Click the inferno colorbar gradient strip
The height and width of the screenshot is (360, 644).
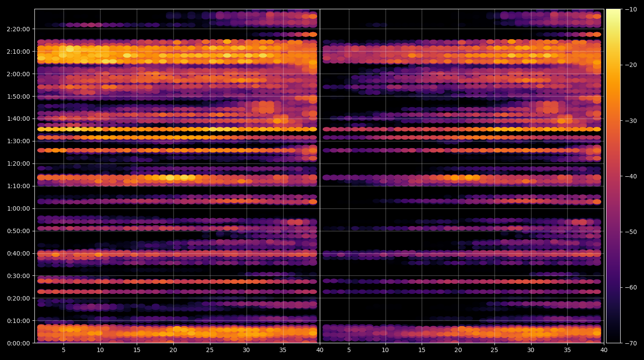(613, 176)
